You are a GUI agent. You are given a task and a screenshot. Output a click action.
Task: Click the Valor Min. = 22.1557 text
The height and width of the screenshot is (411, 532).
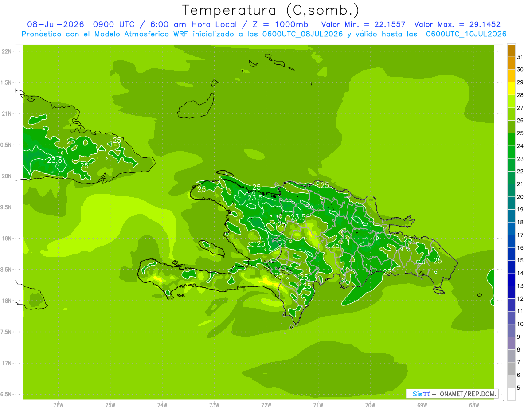point(363,25)
